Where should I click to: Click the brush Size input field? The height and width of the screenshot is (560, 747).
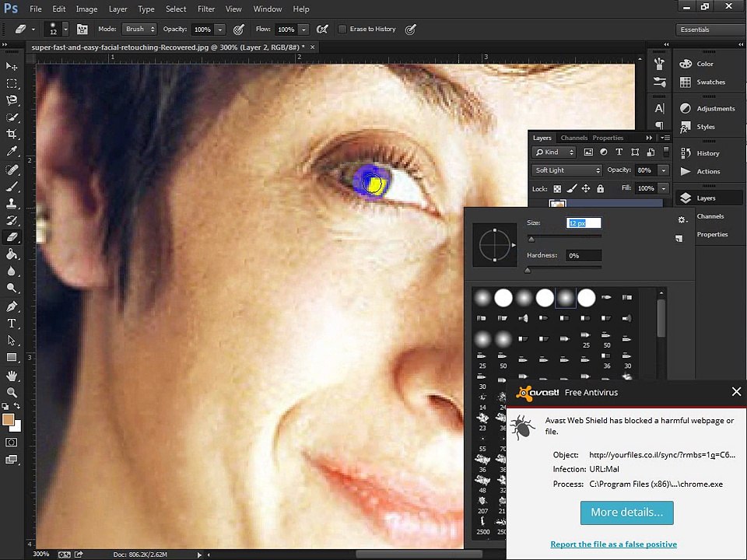[584, 222]
